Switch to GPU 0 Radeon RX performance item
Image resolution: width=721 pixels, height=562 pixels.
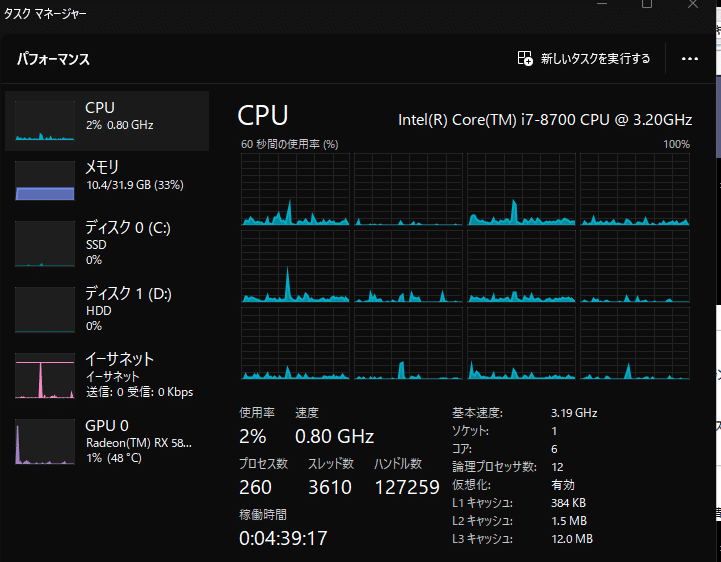click(x=107, y=441)
